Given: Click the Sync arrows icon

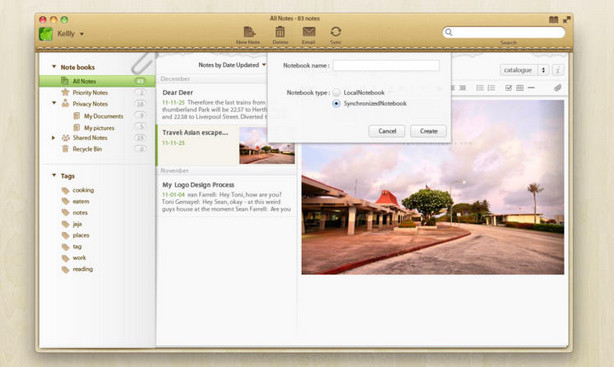Looking at the screenshot, I should pos(336,31).
